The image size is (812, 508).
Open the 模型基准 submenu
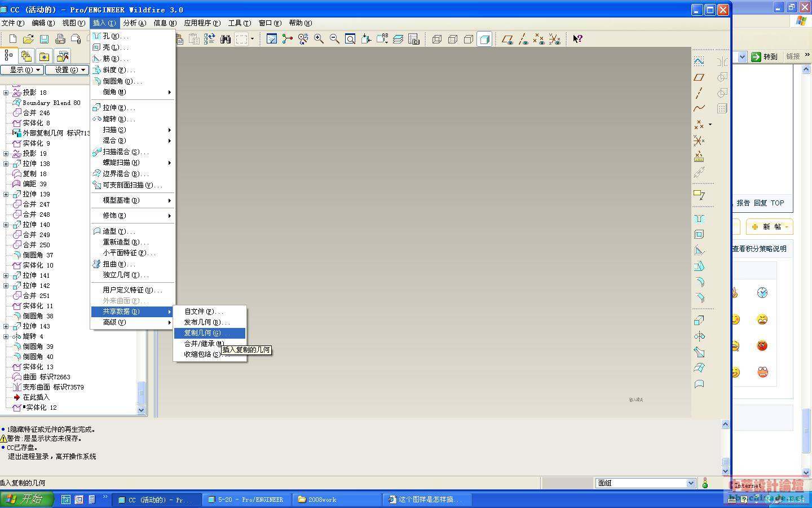[133, 200]
